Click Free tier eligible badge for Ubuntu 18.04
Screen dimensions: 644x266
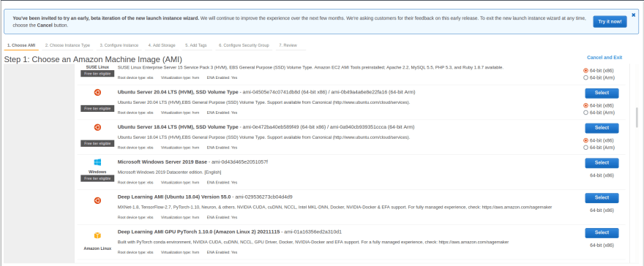pos(97,143)
